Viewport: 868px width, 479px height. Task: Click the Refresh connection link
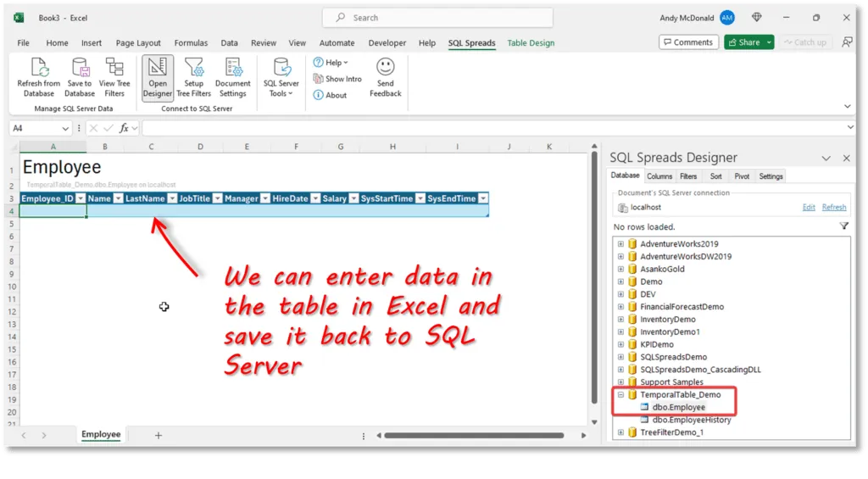pos(834,208)
